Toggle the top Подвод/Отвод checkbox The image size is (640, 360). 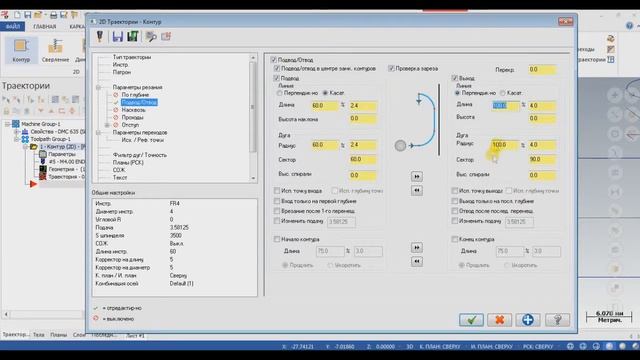point(273,60)
